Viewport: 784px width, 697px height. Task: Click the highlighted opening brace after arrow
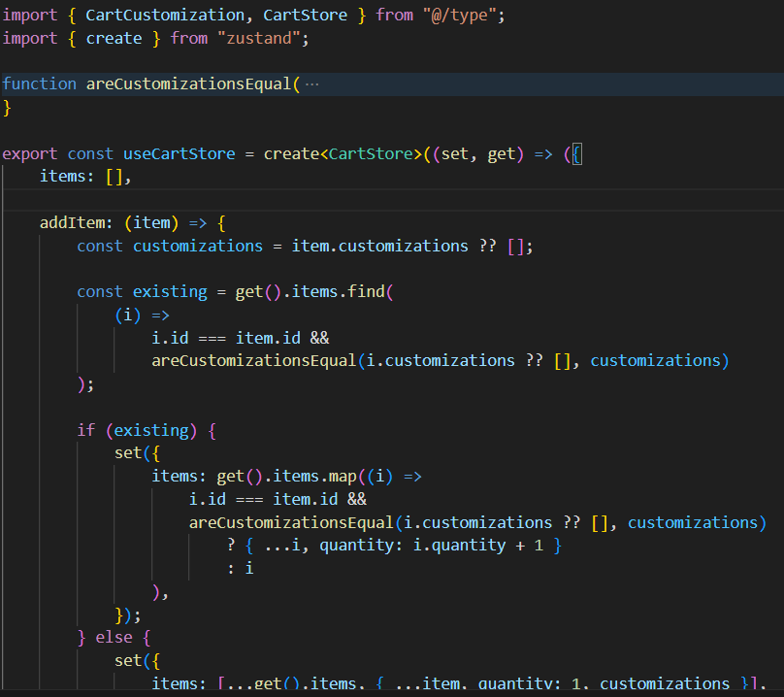(x=576, y=153)
